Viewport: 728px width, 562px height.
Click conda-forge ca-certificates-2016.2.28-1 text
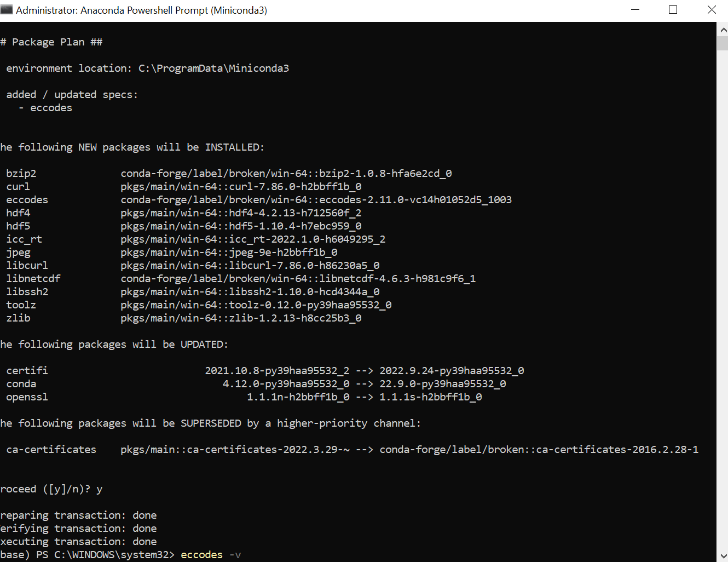coord(539,450)
